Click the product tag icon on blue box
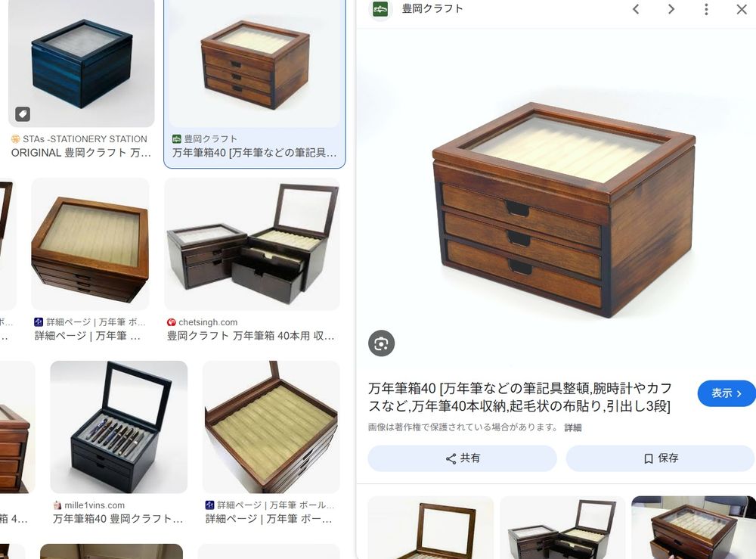This screenshot has height=559, width=756. 23,113
